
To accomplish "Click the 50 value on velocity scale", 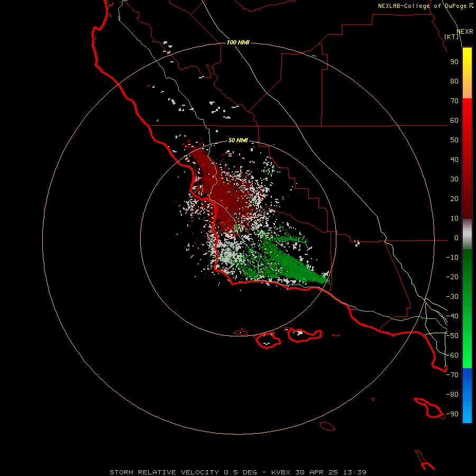I will pyautogui.click(x=454, y=140).
